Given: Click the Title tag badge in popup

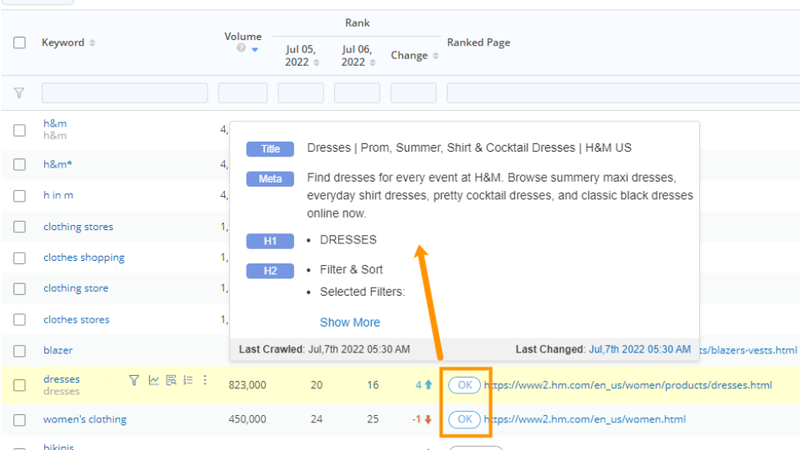Looking at the screenshot, I should (270, 149).
